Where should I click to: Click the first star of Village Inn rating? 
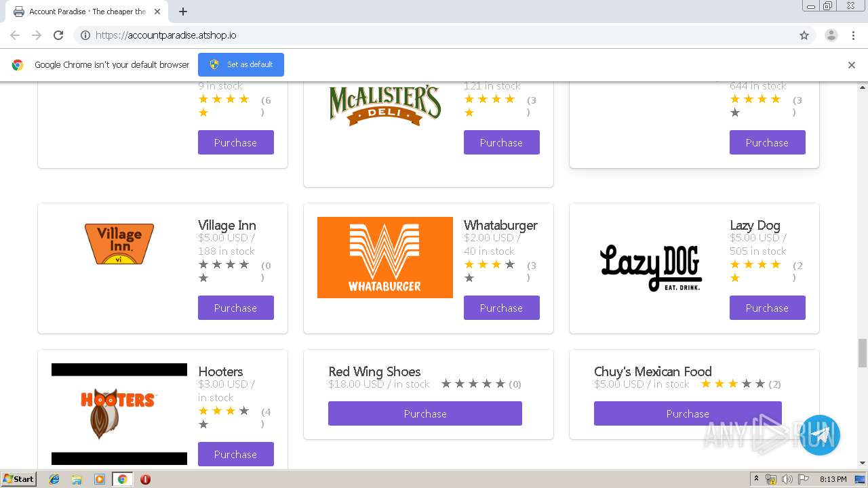(203, 264)
